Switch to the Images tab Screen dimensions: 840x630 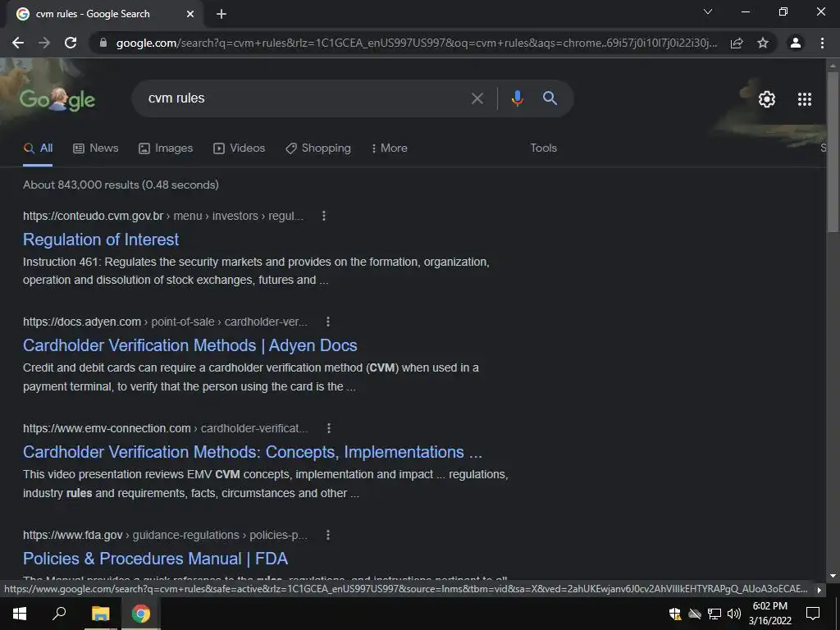pos(166,148)
